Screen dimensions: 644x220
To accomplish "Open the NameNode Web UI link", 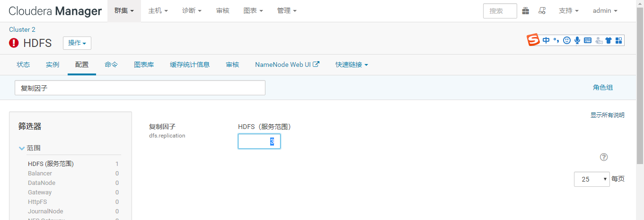I will (287, 64).
